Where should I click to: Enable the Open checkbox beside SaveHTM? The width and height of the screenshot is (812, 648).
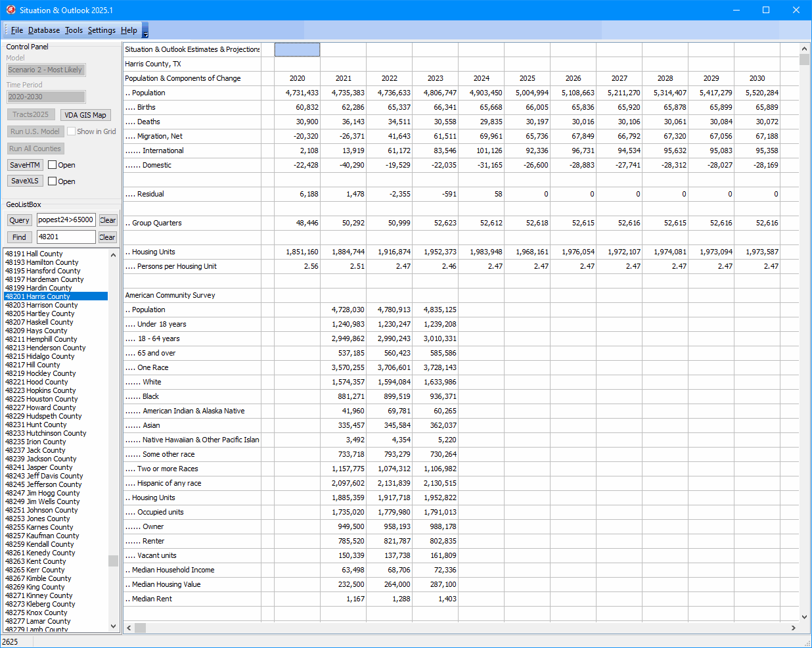click(x=52, y=165)
